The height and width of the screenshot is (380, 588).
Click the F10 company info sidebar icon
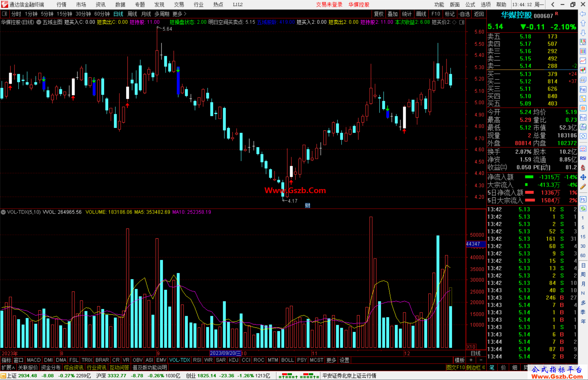[x=583, y=89]
